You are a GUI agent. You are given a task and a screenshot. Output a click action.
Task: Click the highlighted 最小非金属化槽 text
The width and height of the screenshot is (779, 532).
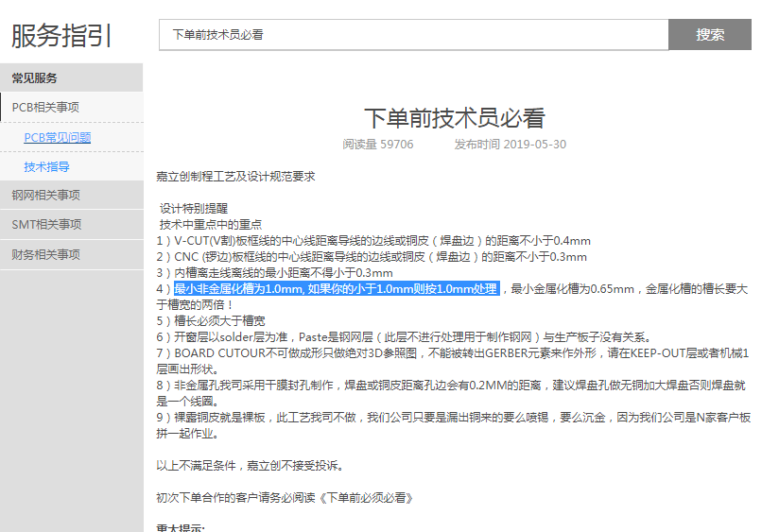(x=336, y=289)
